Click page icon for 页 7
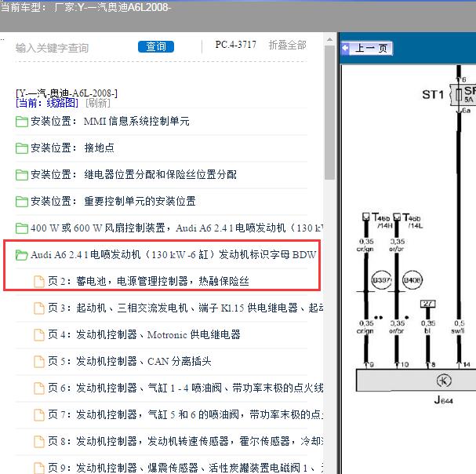Image resolution: width=476 pixels, height=474 pixels. (39, 415)
